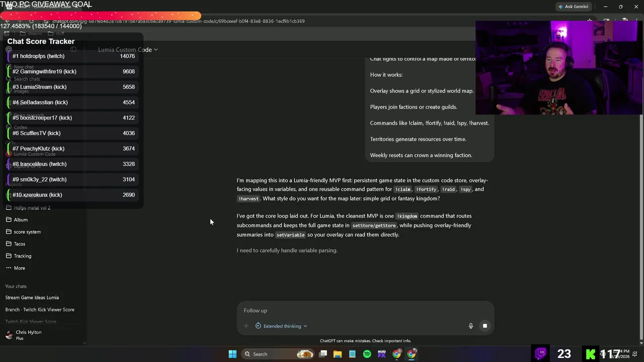
Task: Click the setVariable inline code
Action: (x=290, y=235)
